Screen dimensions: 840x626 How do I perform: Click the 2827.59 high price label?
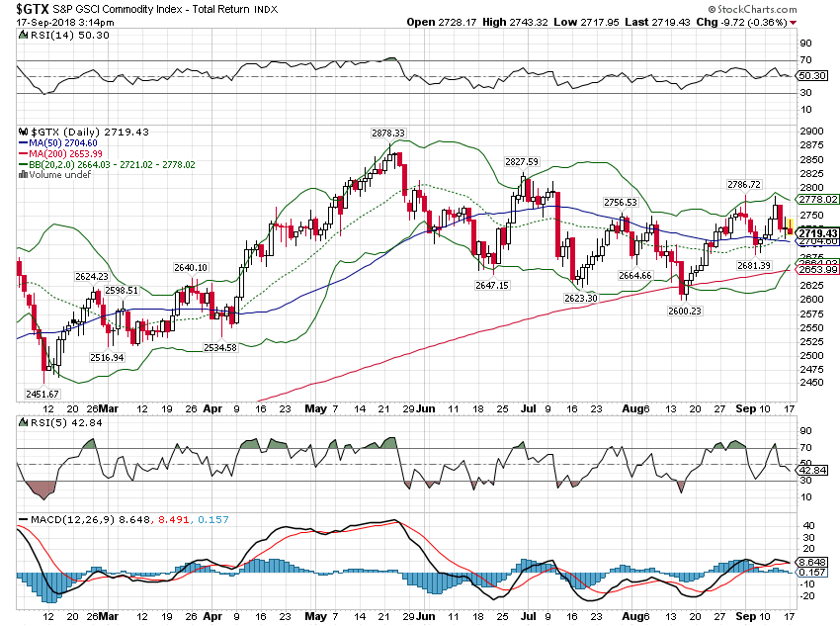pos(522,161)
